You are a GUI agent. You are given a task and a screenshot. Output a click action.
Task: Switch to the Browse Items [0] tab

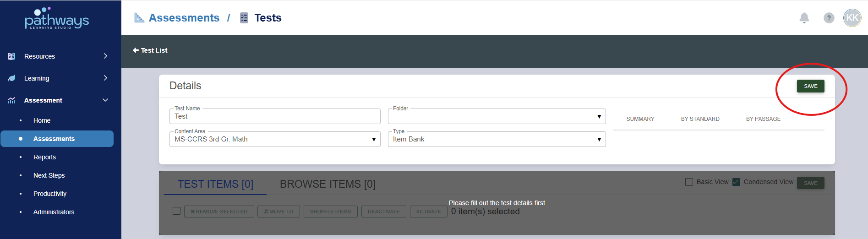point(328,184)
